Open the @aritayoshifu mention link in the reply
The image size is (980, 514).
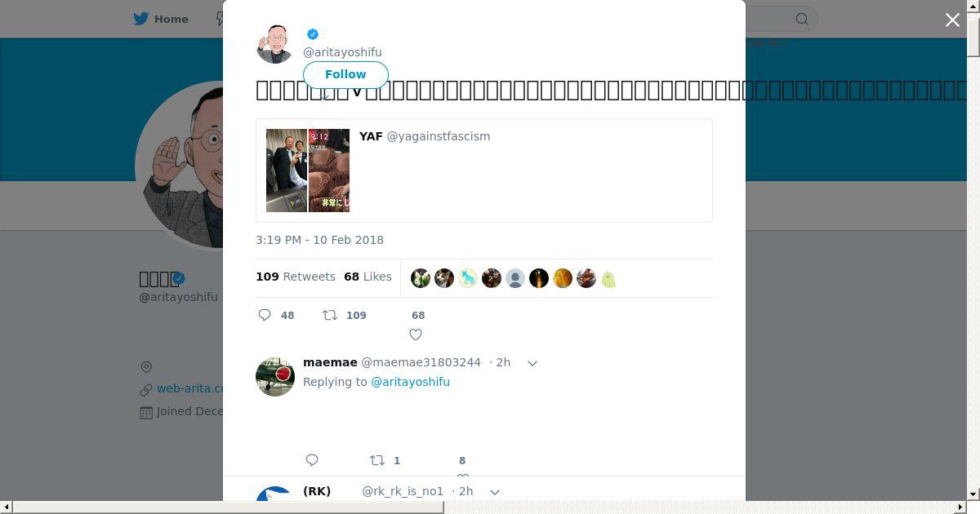click(410, 382)
